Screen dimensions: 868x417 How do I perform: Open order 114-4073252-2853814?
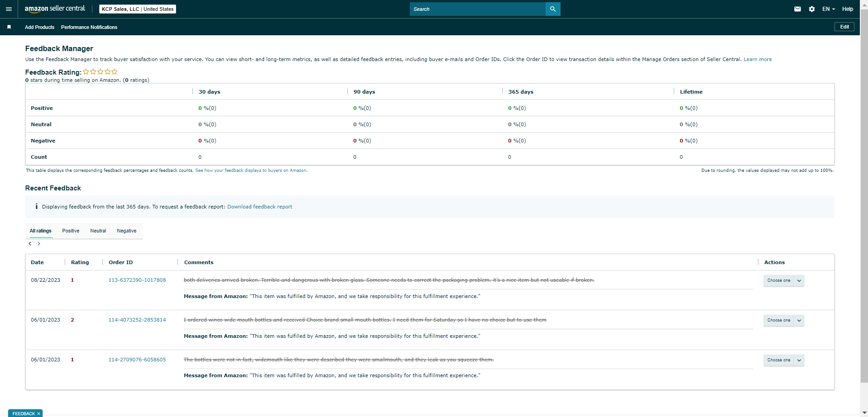[137, 320]
